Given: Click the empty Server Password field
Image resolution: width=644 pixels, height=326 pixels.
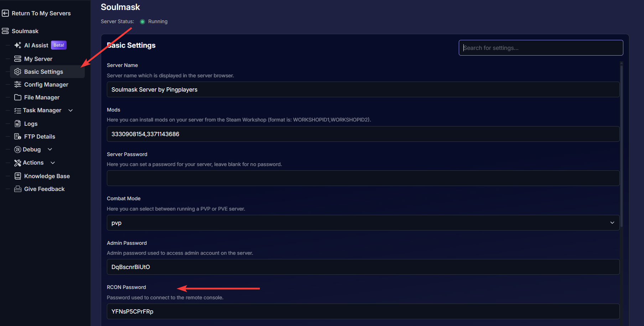Looking at the screenshot, I should click(363, 178).
